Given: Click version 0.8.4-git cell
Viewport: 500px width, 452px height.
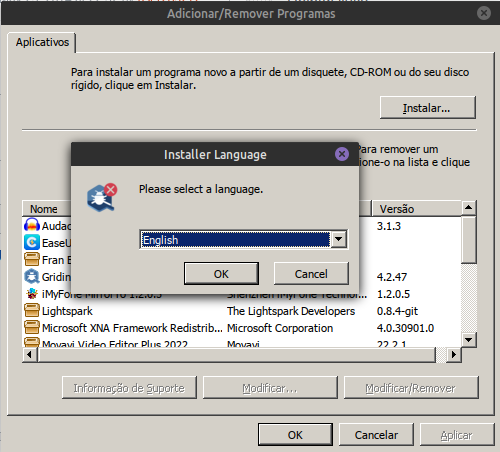Looking at the screenshot, I should [397, 311].
